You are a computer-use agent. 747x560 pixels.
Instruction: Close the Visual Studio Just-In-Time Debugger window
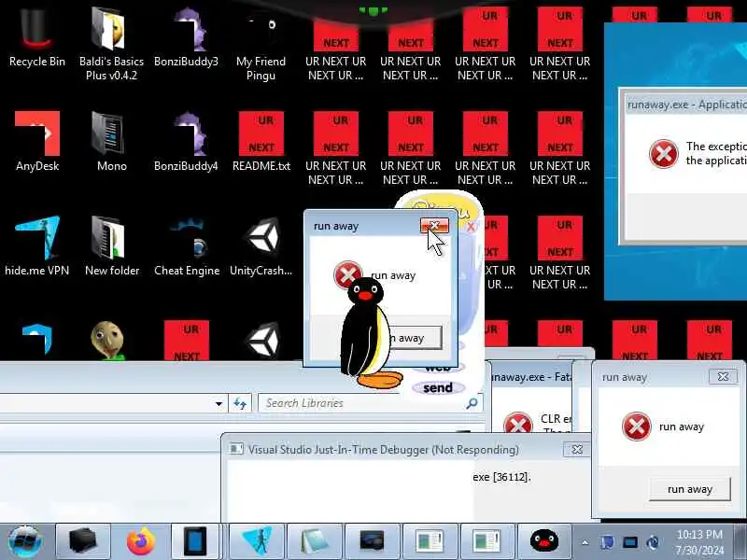[577, 450]
